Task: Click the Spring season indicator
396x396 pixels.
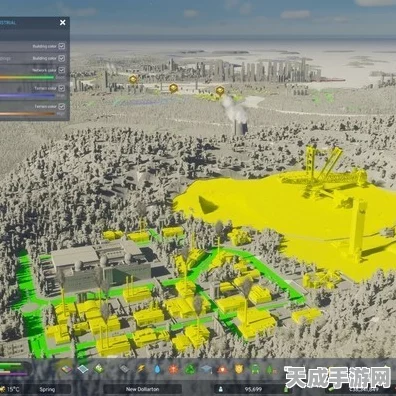Action: coord(47,389)
